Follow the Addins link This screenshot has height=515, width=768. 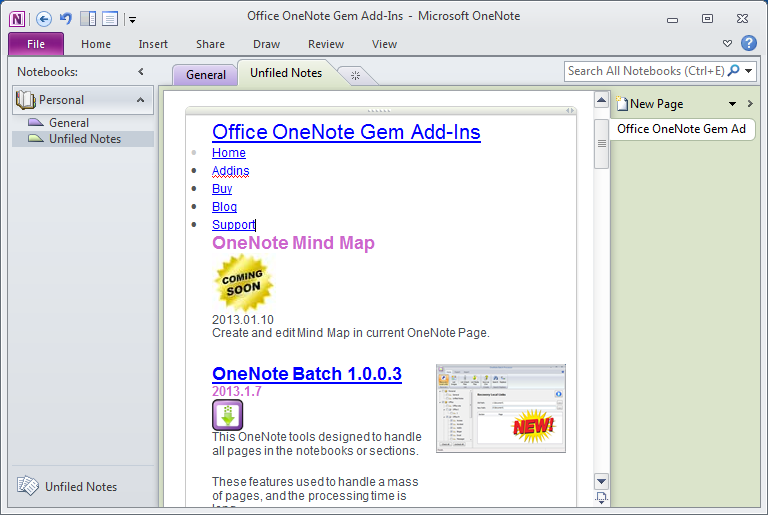coord(231,171)
